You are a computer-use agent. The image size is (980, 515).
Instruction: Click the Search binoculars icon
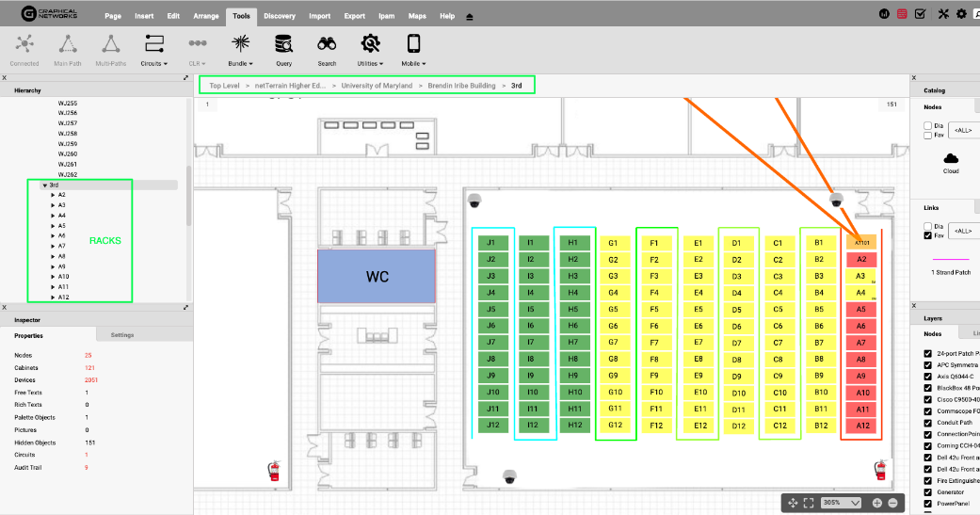point(327,48)
